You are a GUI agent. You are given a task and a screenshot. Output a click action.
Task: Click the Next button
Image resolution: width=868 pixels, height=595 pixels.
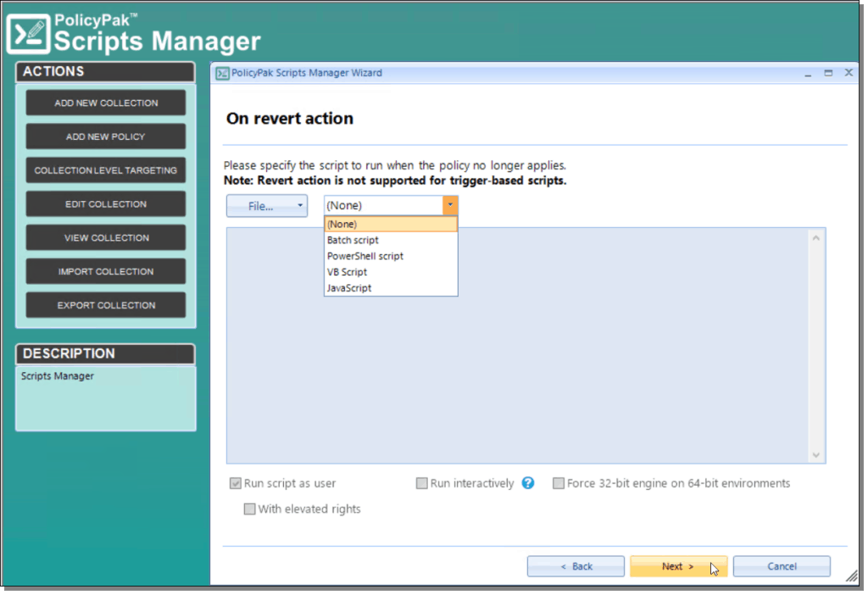pyautogui.click(x=677, y=565)
